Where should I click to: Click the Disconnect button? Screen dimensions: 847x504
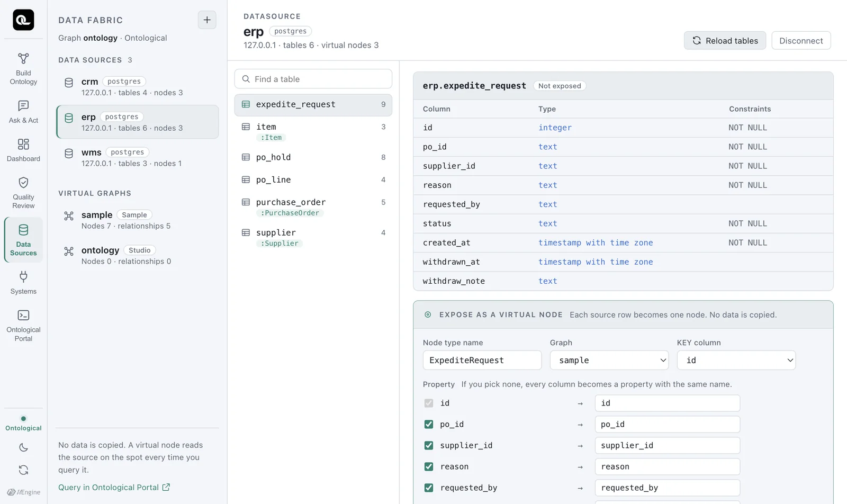pos(801,41)
